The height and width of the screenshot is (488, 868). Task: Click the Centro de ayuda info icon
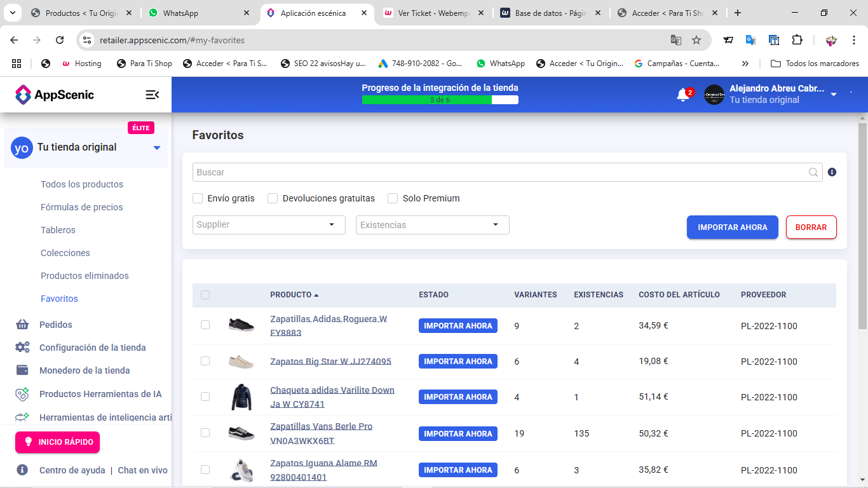22,470
